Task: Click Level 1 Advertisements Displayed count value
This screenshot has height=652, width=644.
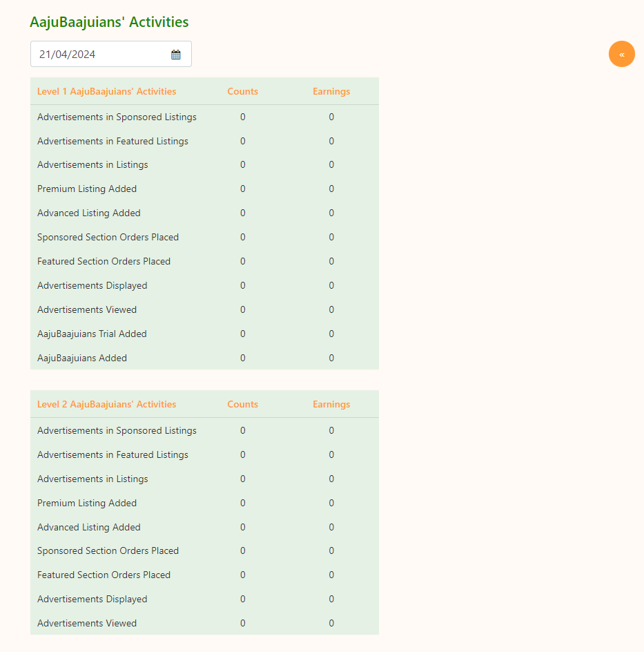Action: [x=243, y=286]
